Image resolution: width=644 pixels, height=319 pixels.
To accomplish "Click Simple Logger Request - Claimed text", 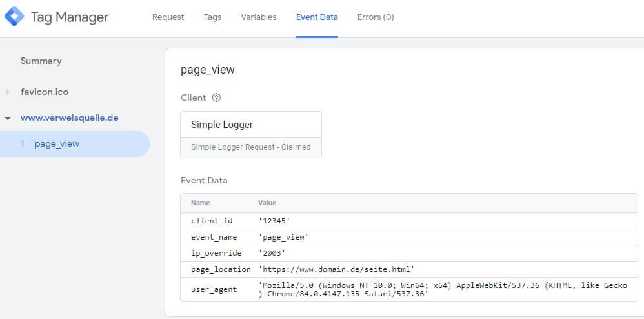I will (250, 147).
